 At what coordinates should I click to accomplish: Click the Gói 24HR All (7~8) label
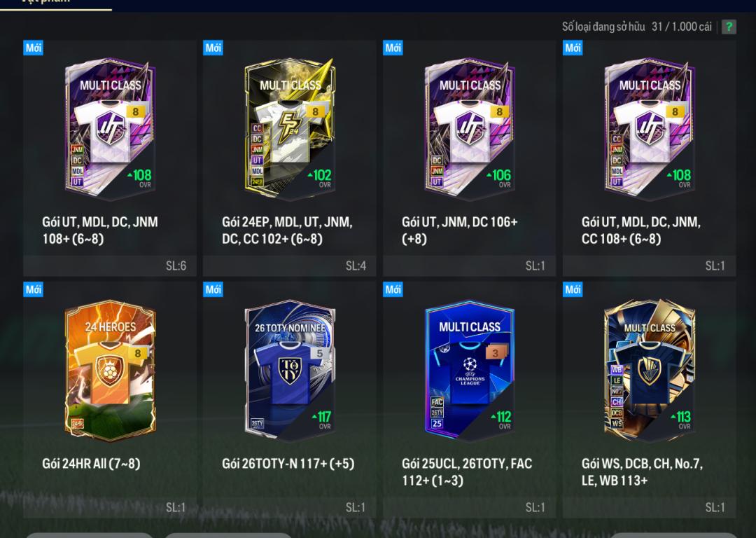click(x=91, y=464)
